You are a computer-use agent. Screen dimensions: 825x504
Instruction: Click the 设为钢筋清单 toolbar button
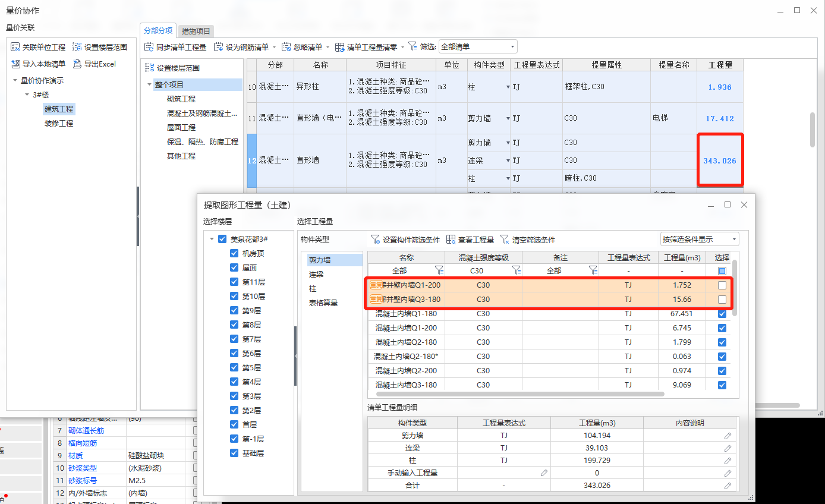point(241,47)
